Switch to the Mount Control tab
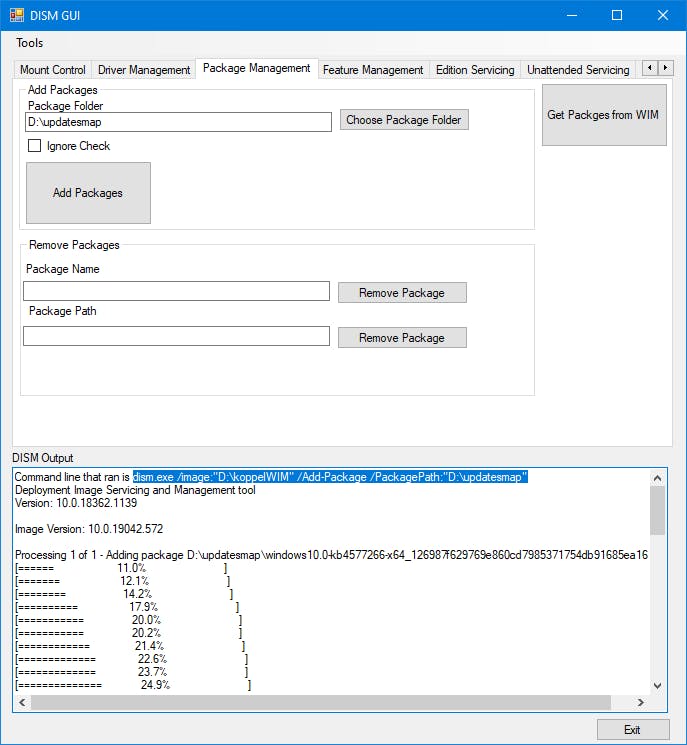 [52, 70]
